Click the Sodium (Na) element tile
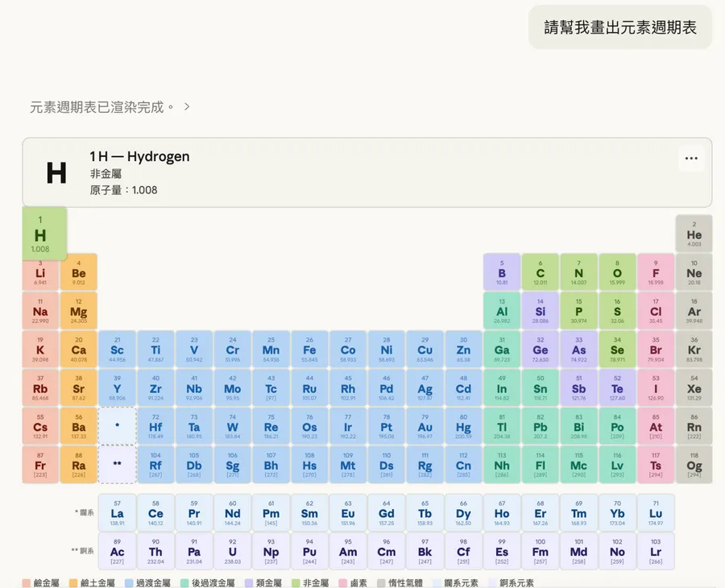The height and width of the screenshot is (588, 725). (40, 312)
